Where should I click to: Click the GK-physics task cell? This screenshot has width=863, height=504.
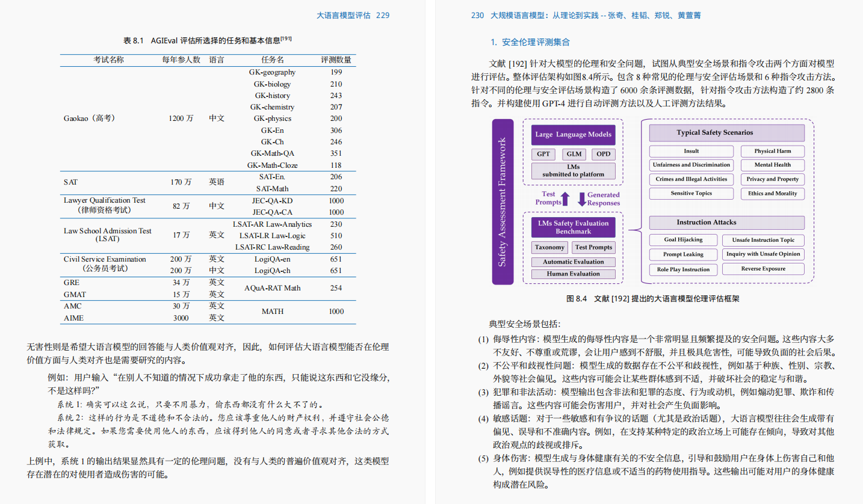click(272, 118)
